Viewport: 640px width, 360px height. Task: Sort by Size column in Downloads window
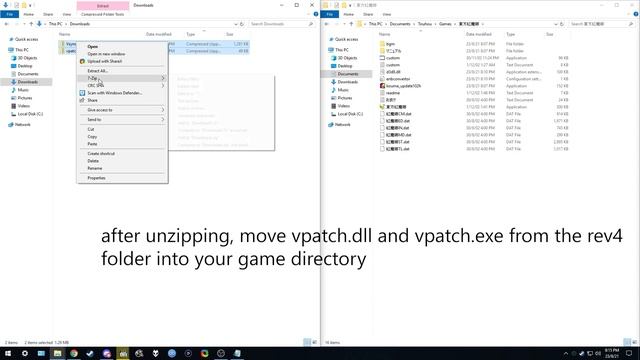pos(230,34)
